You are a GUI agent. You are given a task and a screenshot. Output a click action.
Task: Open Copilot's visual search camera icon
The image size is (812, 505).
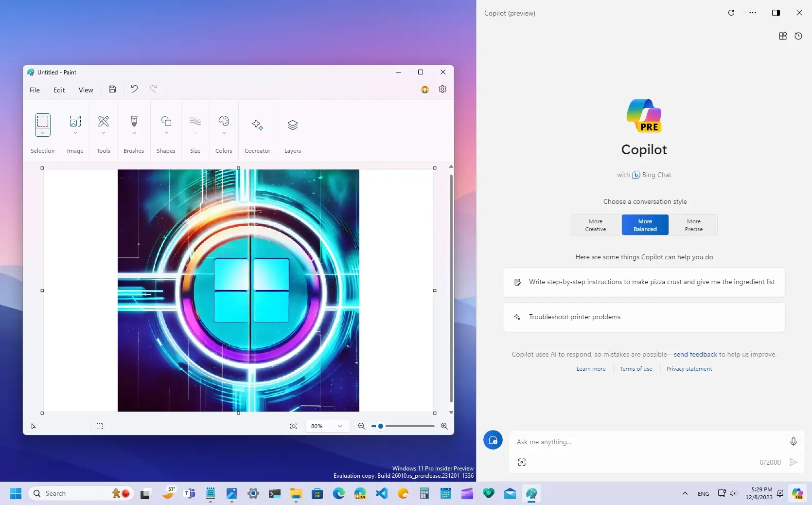click(521, 462)
